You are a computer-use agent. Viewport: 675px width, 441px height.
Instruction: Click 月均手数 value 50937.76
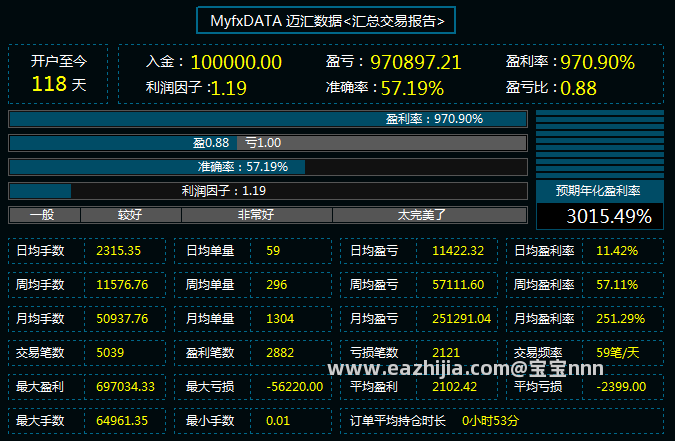pos(122,319)
